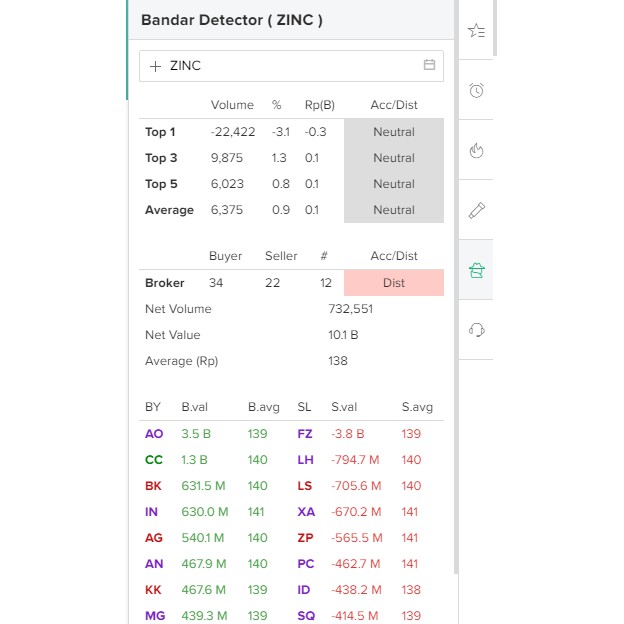Click the Average (Rp) value 138

[338, 361]
